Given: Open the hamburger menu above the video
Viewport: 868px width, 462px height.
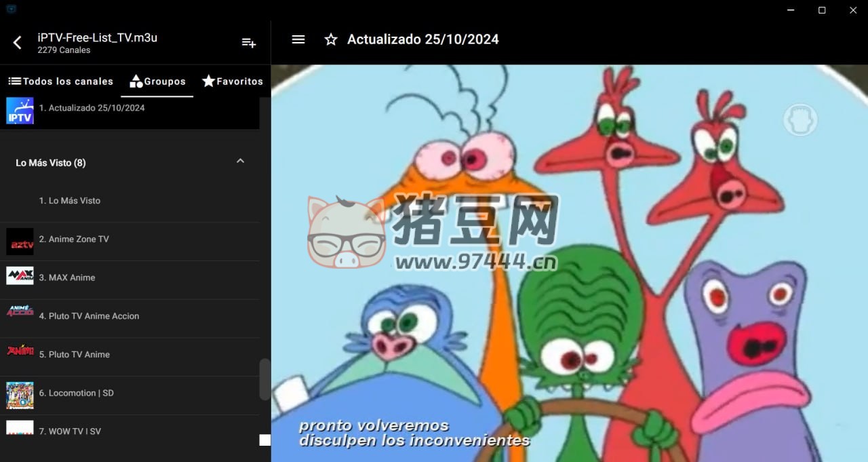Looking at the screenshot, I should 298,39.
